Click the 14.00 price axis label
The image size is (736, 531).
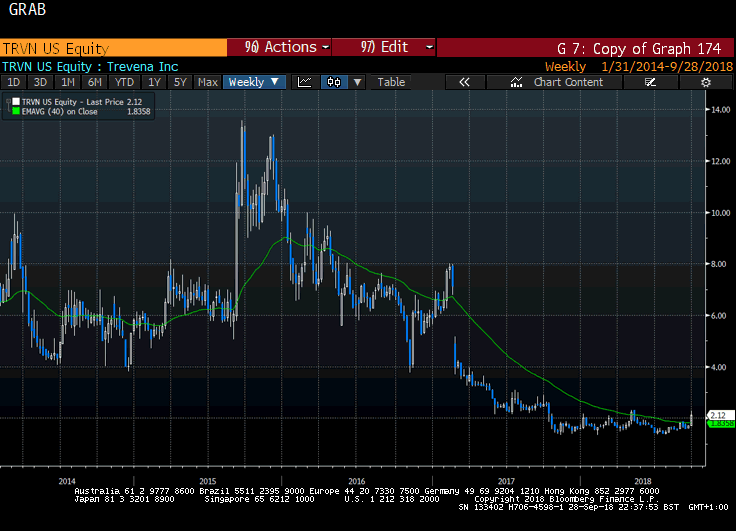click(721, 110)
